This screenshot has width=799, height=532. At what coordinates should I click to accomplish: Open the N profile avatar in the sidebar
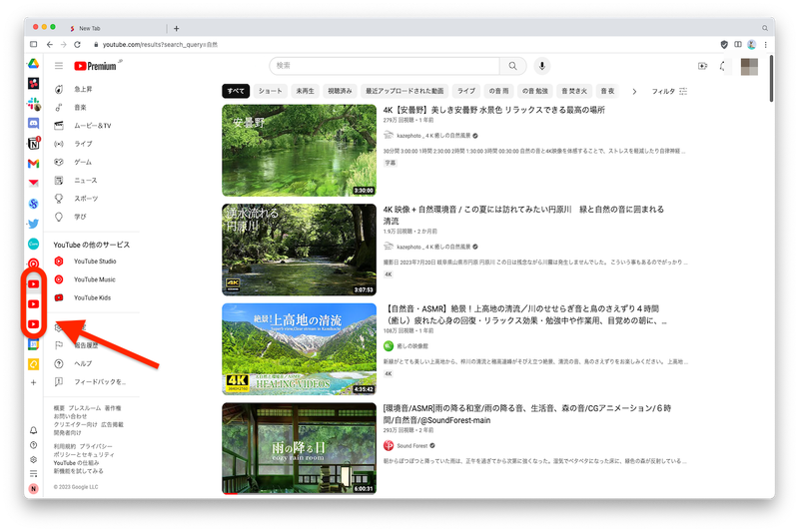(33, 489)
